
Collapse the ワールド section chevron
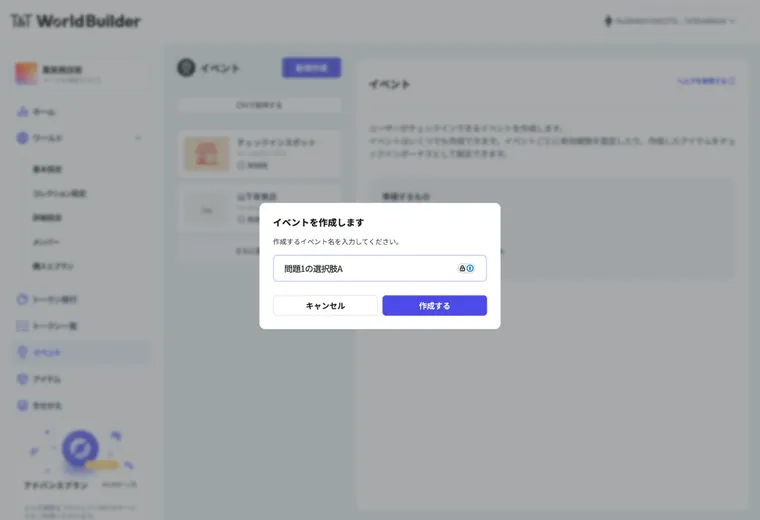click(138, 138)
